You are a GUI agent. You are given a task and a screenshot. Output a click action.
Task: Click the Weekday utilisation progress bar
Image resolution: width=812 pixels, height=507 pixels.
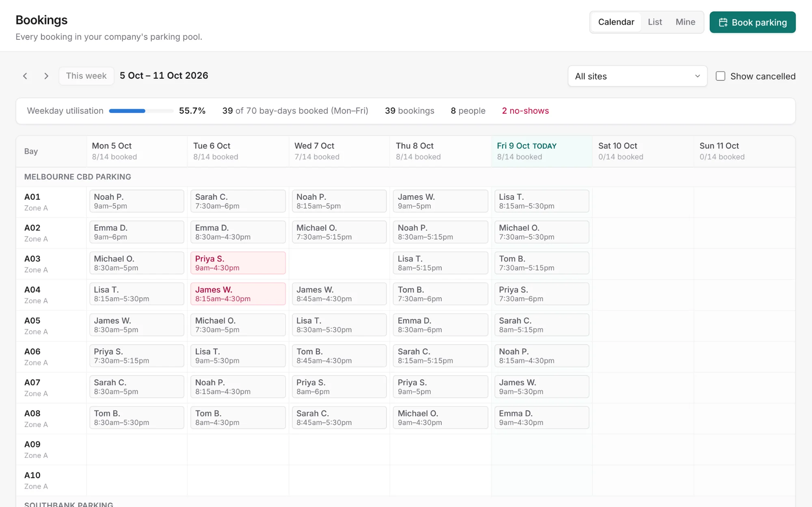click(141, 111)
